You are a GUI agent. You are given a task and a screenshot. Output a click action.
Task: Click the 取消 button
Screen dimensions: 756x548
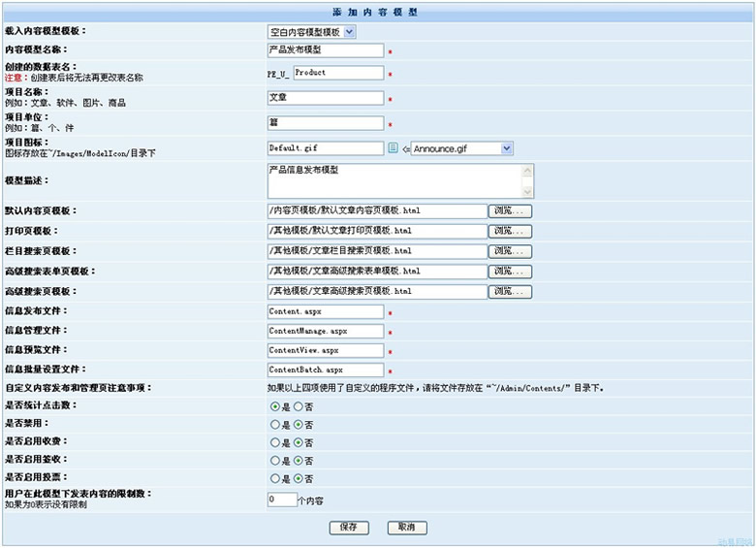(x=407, y=528)
